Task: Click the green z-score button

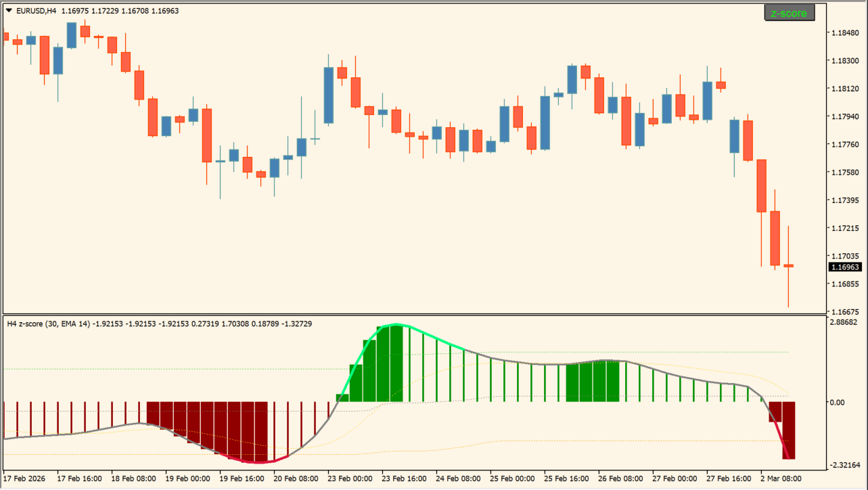Action: [x=789, y=13]
